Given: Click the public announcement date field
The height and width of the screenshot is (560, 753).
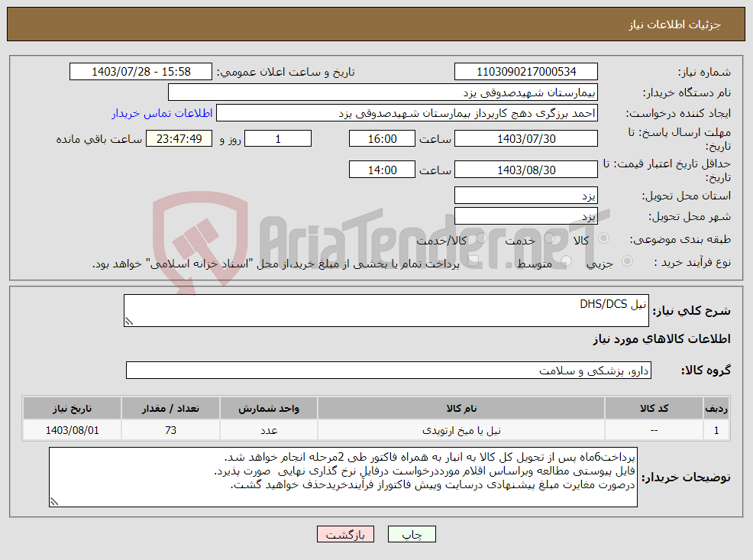Looking at the screenshot, I should click(x=141, y=72).
